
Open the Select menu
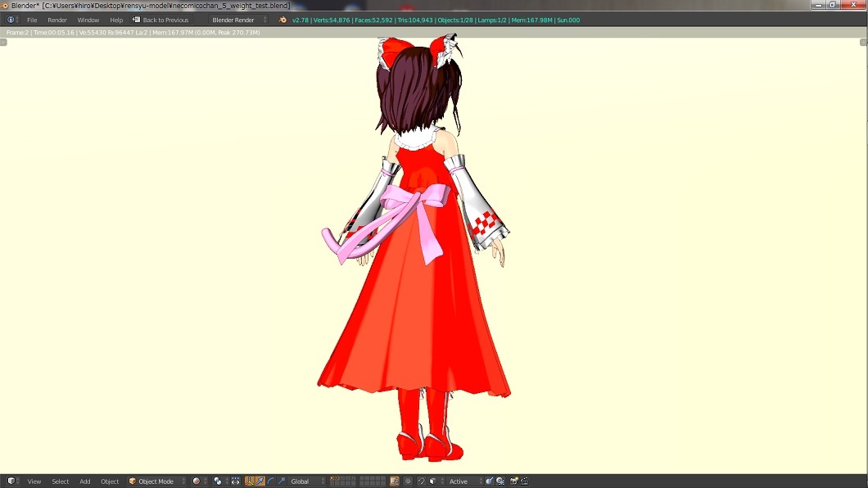click(61, 481)
